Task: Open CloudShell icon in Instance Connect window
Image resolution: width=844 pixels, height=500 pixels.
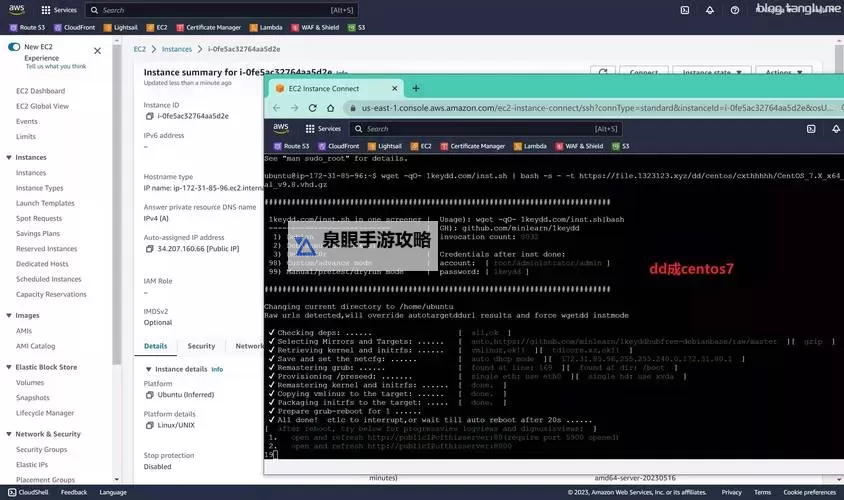Action: [x=811, y=129]
